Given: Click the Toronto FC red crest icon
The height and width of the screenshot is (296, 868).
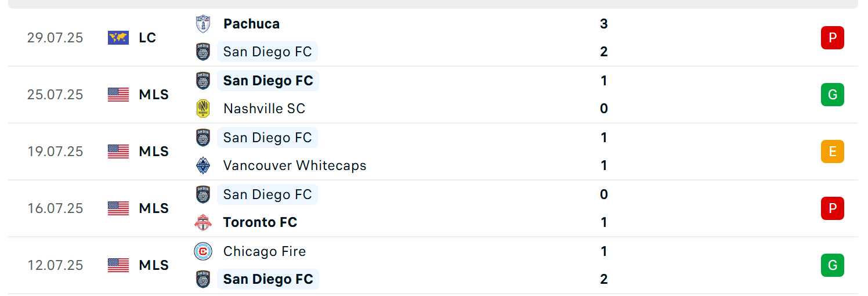Looking at the screenshot, I should tap(202, 222).
